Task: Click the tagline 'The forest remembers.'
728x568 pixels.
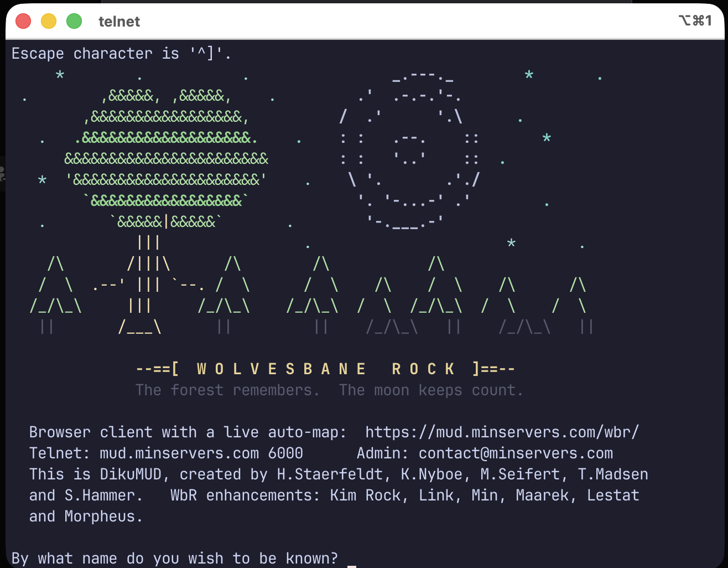Action: point(228,390)
